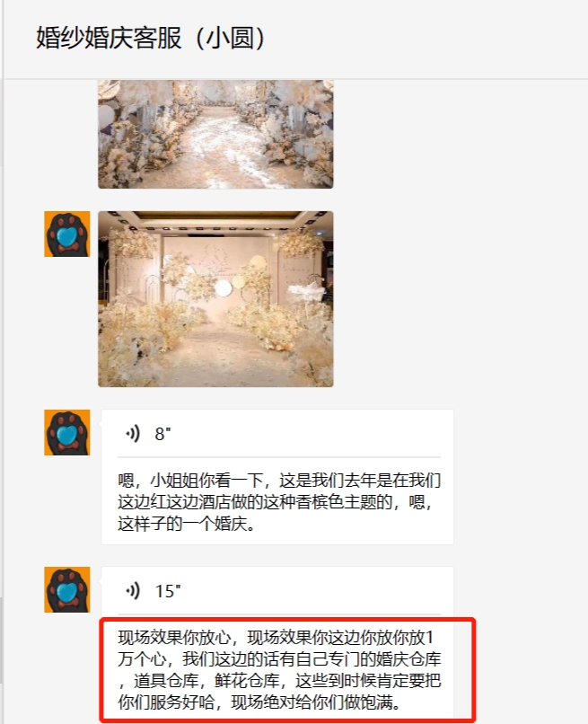Click the 15" voice message bubble header

coord(277,590)
